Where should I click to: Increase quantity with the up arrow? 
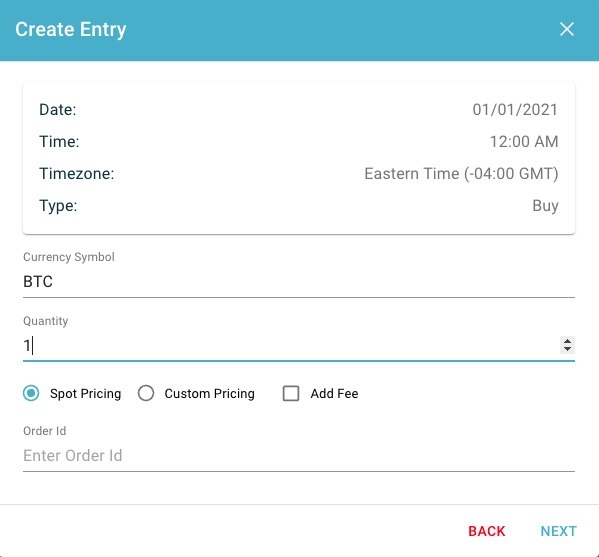point(567,341)
